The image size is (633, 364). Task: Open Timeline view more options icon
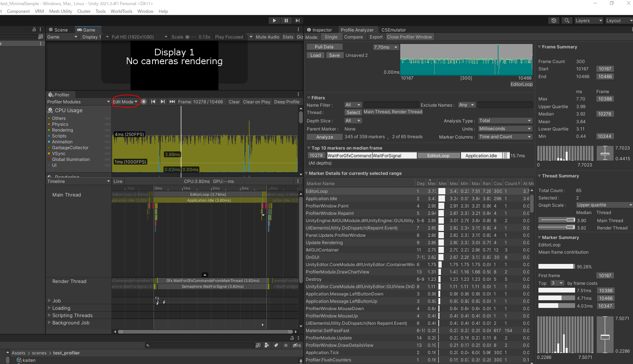pos(298,181)
